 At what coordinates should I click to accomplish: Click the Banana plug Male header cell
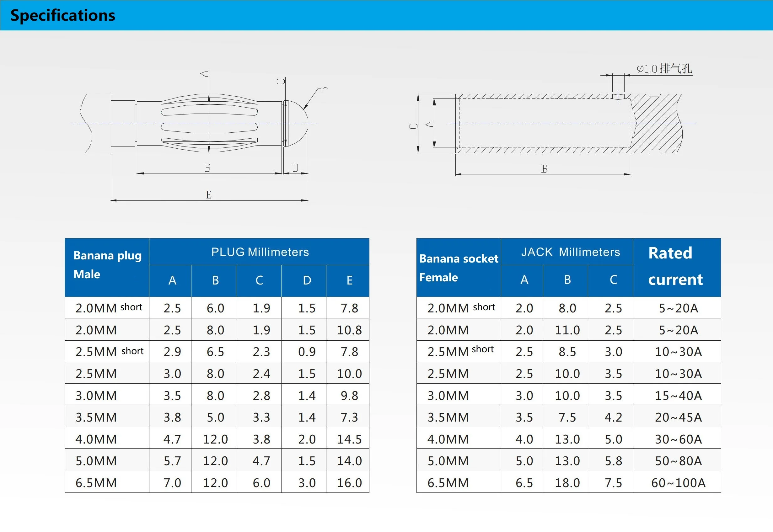click(x=107, y=265)
